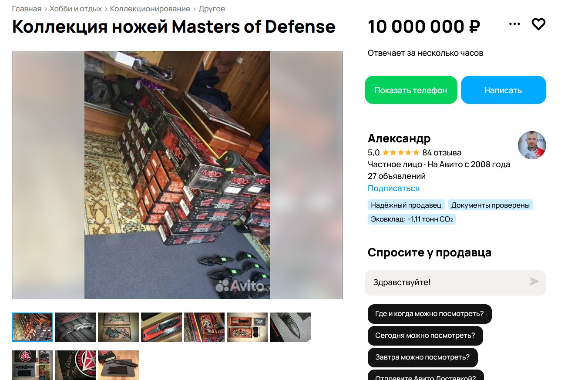Open Коллекционирование breadcrumb
588x380 pixels.
(150, 9)
